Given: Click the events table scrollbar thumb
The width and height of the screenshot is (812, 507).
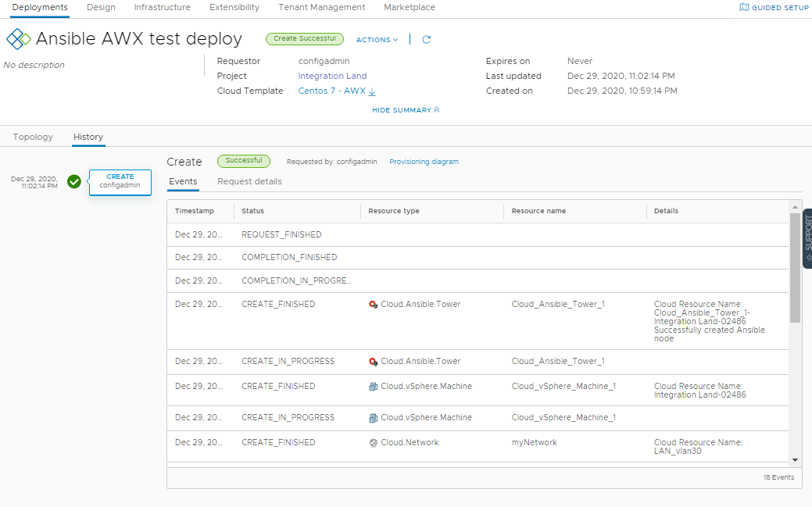Looking at the screenshot, I should pos(795,268).
